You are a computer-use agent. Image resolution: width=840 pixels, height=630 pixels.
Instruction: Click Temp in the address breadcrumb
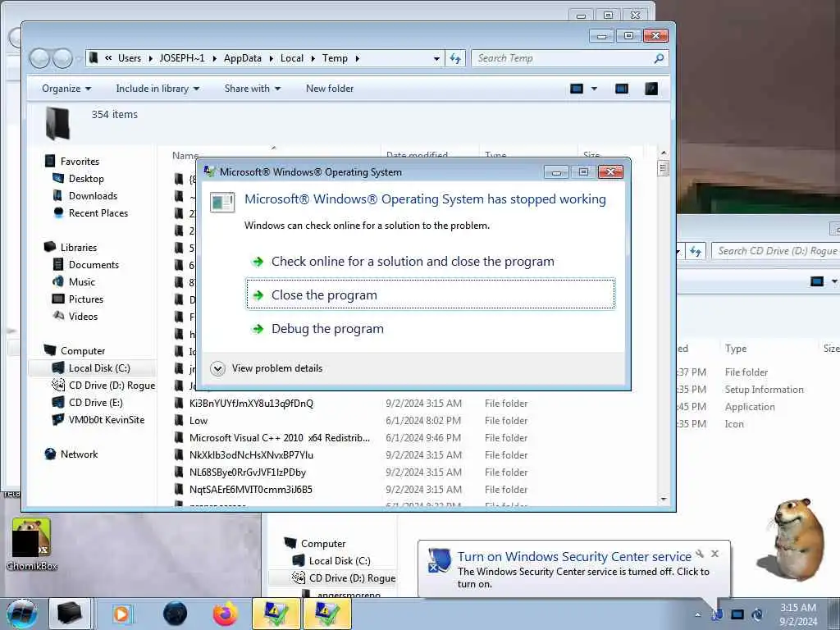(335, 58)
